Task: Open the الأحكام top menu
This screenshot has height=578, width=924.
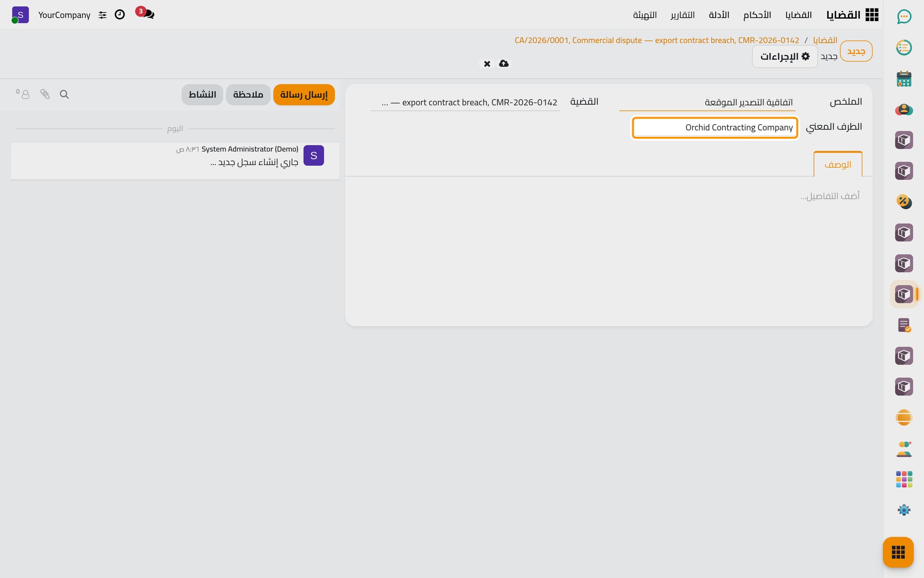Action: pyautogui.click(x=757, y=15)
